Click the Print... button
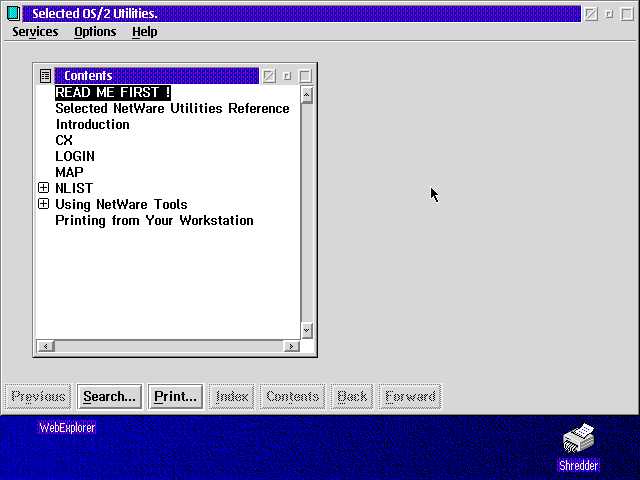Screen dimensions: 640x480 (x=176, y=396)
